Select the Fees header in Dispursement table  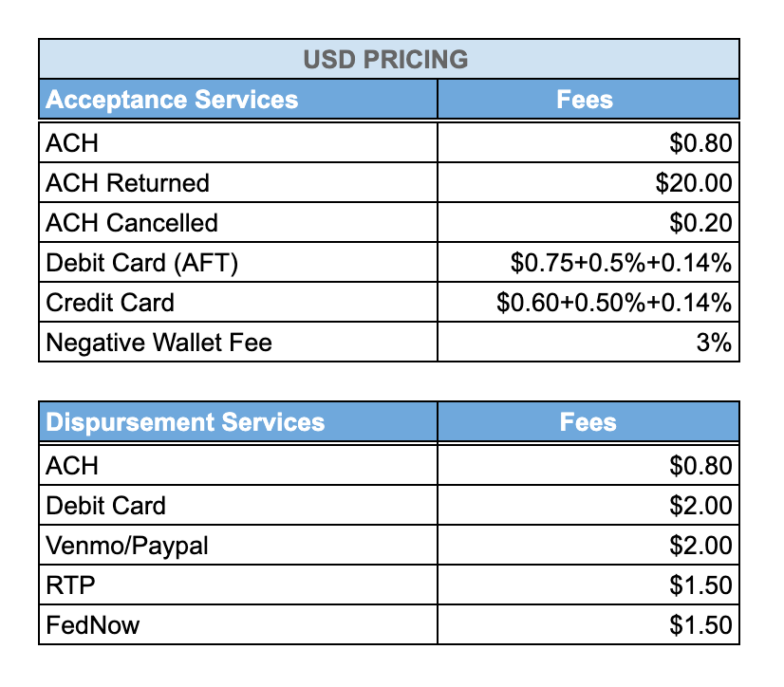(x=588, y=421)
